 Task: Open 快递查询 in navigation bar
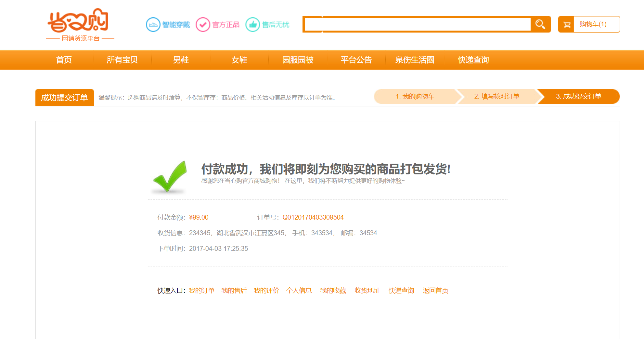473,60
